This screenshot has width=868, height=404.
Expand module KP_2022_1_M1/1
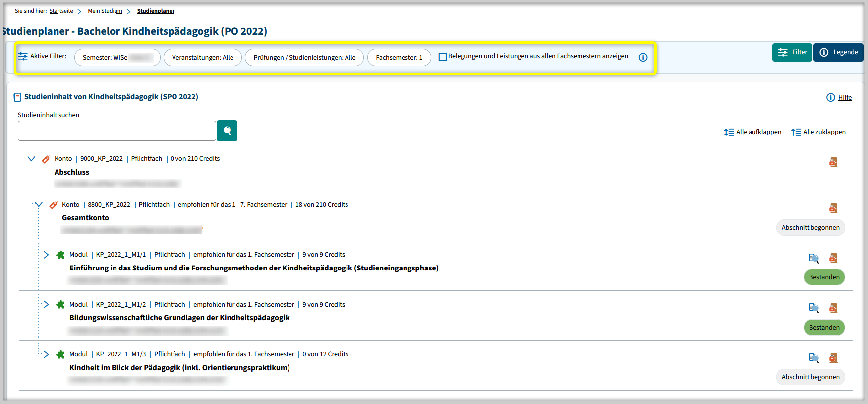(46, 255)
